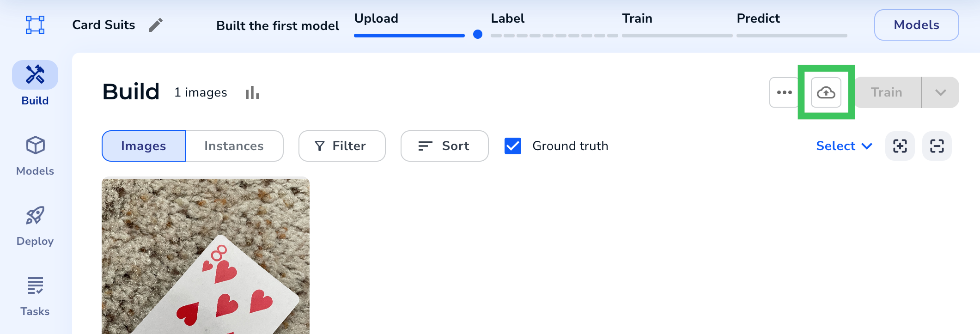
Task: Select the Images tab
Action: (144, 146)
